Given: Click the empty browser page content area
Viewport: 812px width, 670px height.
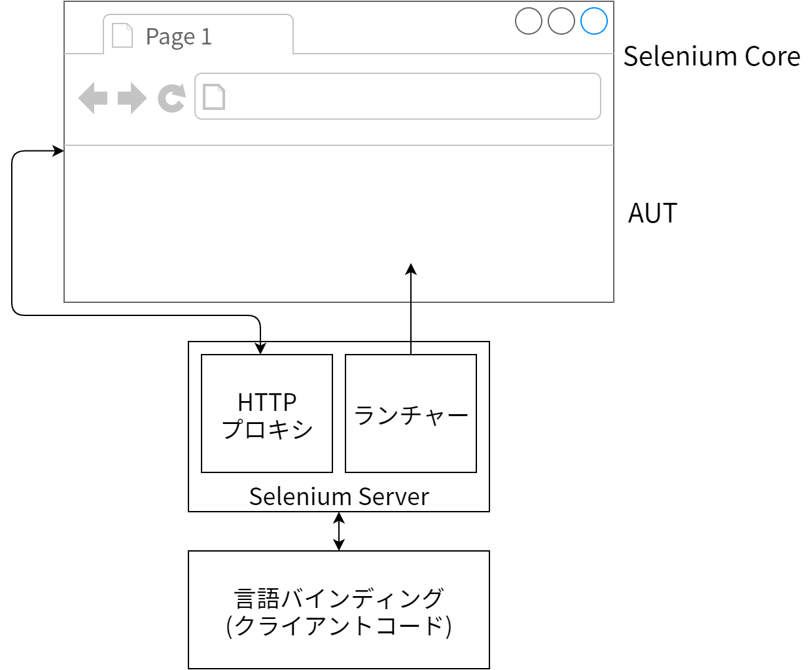Looking at the screenshot, I should pos(262,222).
